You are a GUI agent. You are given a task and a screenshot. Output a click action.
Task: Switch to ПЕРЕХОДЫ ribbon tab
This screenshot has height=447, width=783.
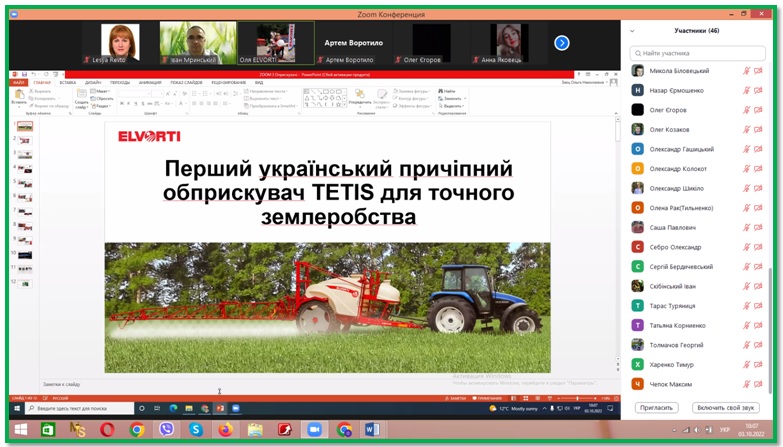120,82
